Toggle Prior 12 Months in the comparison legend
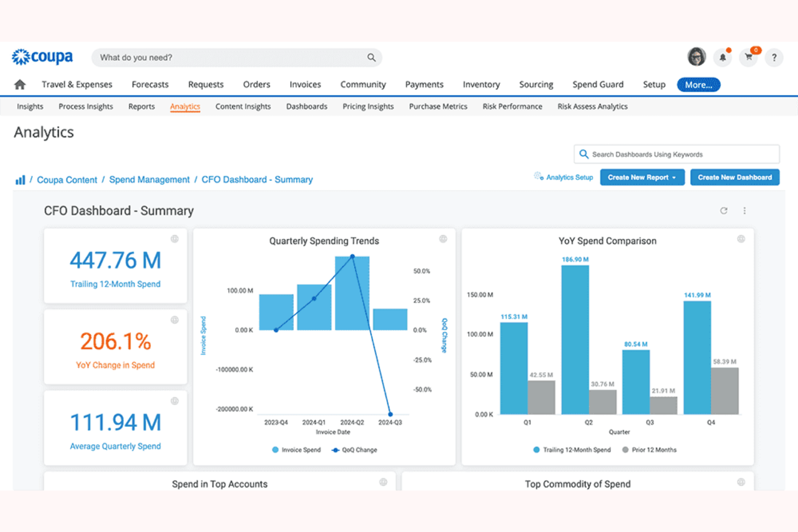Screen dimensions: 798x532 click(650, 450)
